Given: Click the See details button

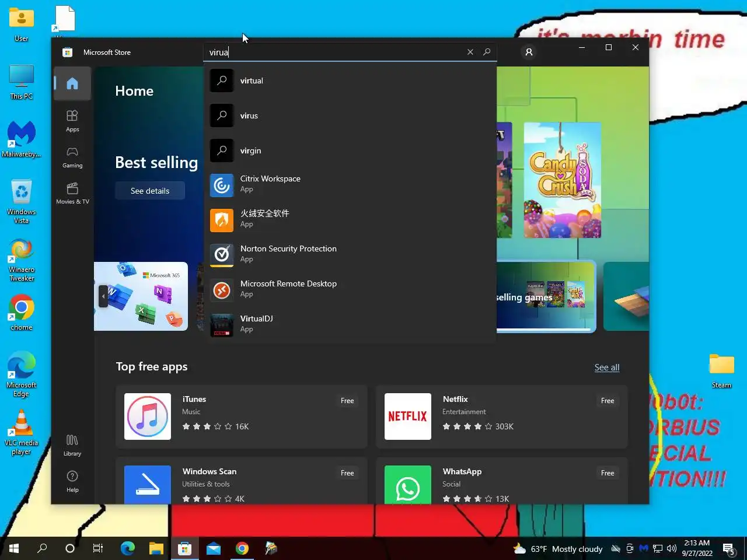Looking at the screenshot, I should pos(150,191).
